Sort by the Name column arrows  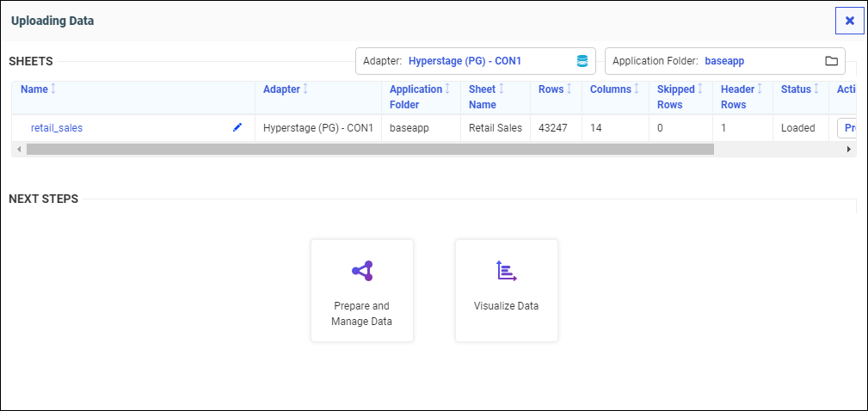(x=53, y=89)
